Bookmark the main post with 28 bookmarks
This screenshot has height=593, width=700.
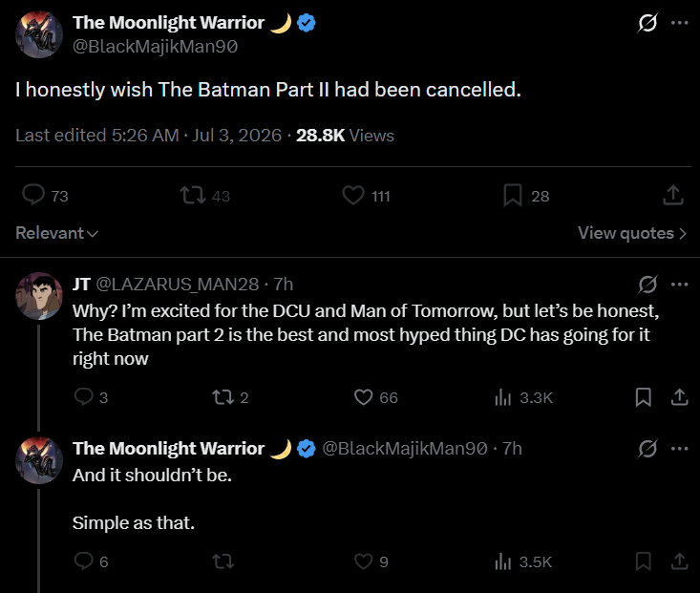513,196
